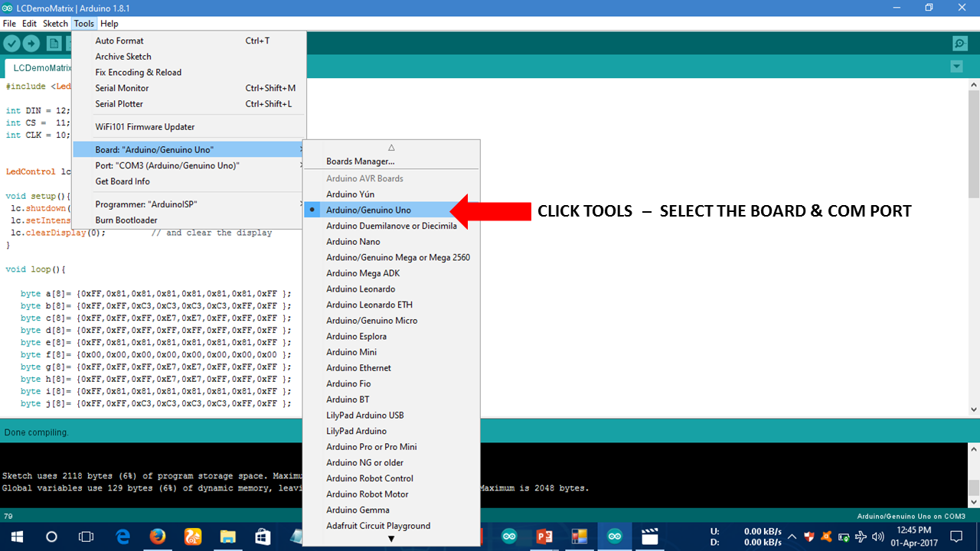The width and height of the screenshot is (980, 551).
Task: Expand the Programmer ArduinoISP submenu
Action: coord(189,204)
